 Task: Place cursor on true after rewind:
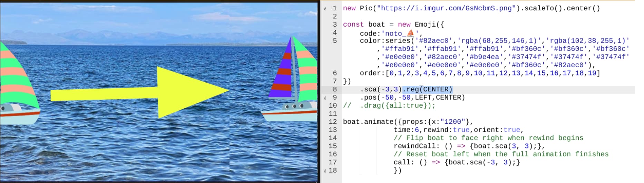click(x=461, y=130)
